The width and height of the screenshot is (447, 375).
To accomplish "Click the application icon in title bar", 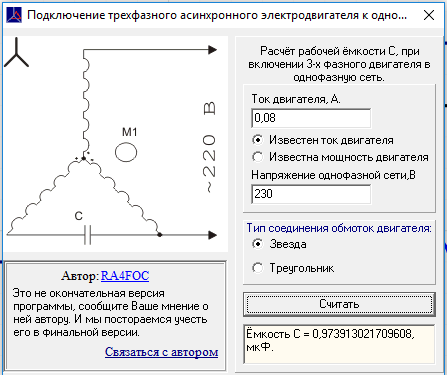I will [14, 15].
